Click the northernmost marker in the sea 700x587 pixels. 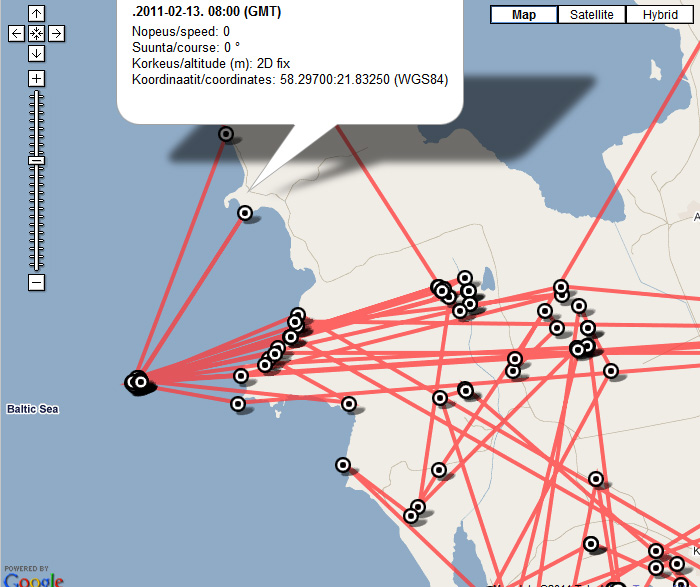[x=226, y=133]
